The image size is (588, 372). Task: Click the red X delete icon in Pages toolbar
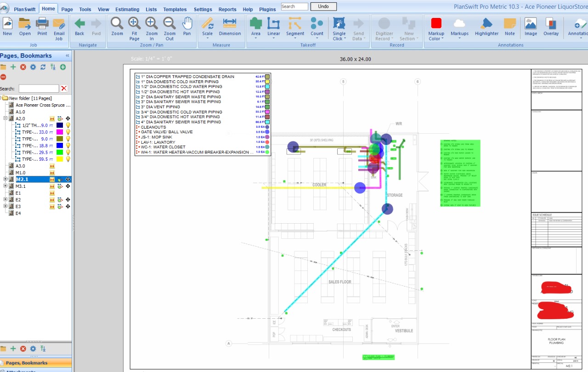pyautogui.click(x=23, y=67)
